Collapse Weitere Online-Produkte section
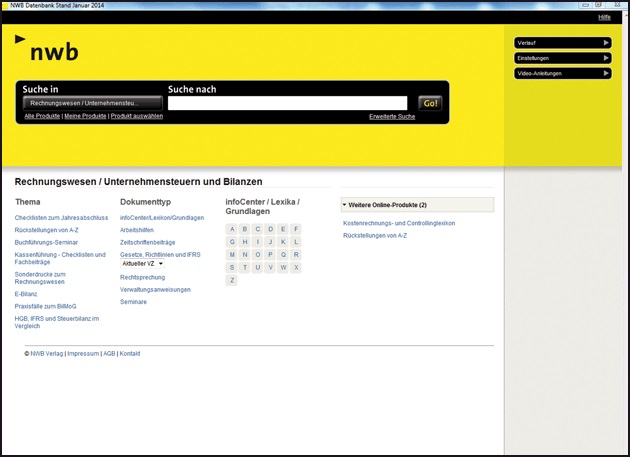The height and width of the screenshot is (457, 630). tap(417, 205)
